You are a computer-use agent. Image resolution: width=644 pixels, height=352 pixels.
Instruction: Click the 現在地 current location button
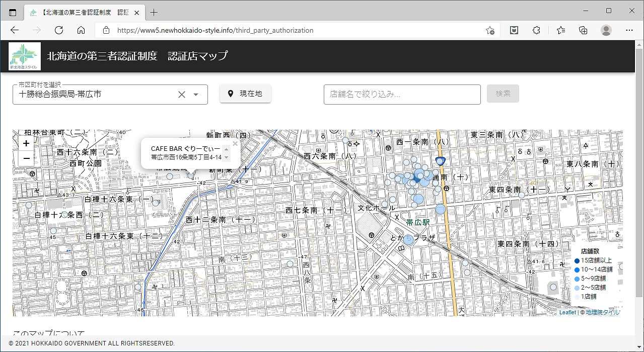(x=245, y=94)
